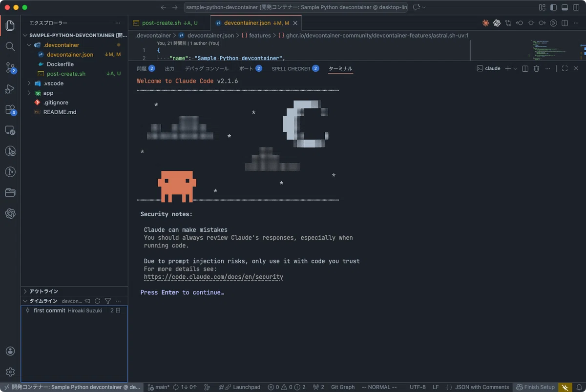Open the Accounts menu icon
Image resolution: width=586 pixels, height=392 pixels.
pos(10,351)
